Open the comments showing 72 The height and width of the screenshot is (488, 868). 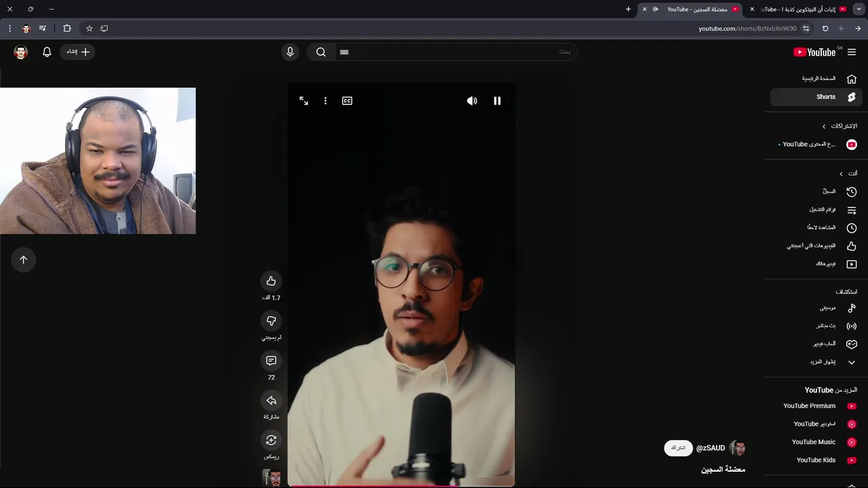point(271,361)
